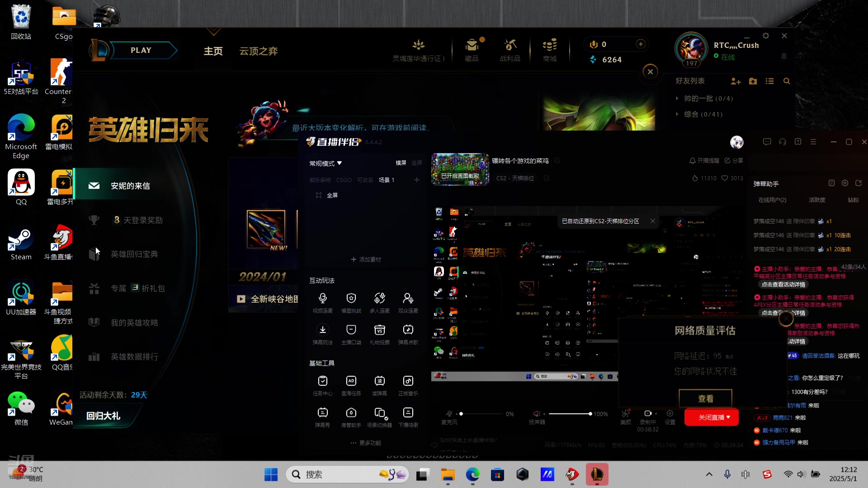Screen dimensions: 868x488
Task: Open League 主页 home tab
Action: (213, 51)
